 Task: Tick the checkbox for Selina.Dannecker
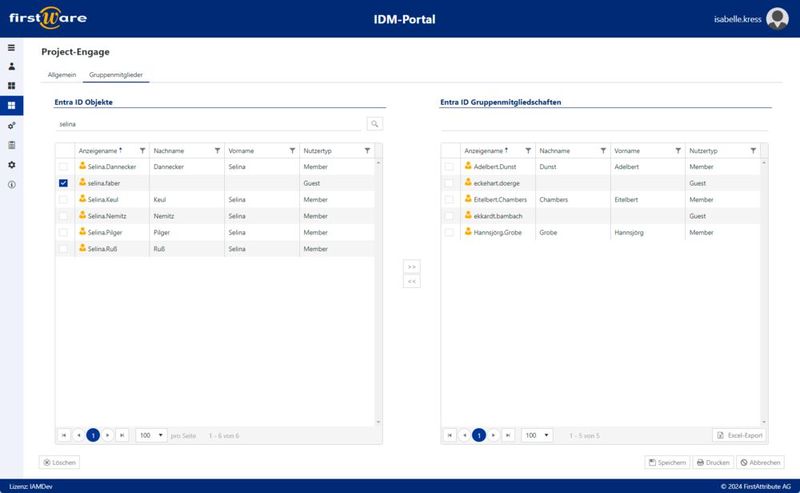pyautogui.click(x=63, y=167)
